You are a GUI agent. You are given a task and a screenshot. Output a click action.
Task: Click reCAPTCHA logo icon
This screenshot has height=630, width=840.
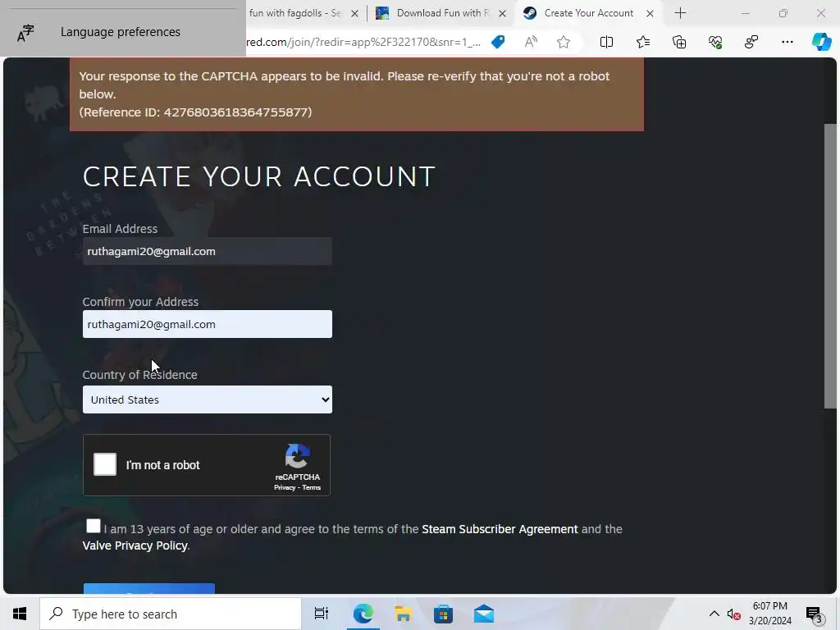click(x=297, y=456)
